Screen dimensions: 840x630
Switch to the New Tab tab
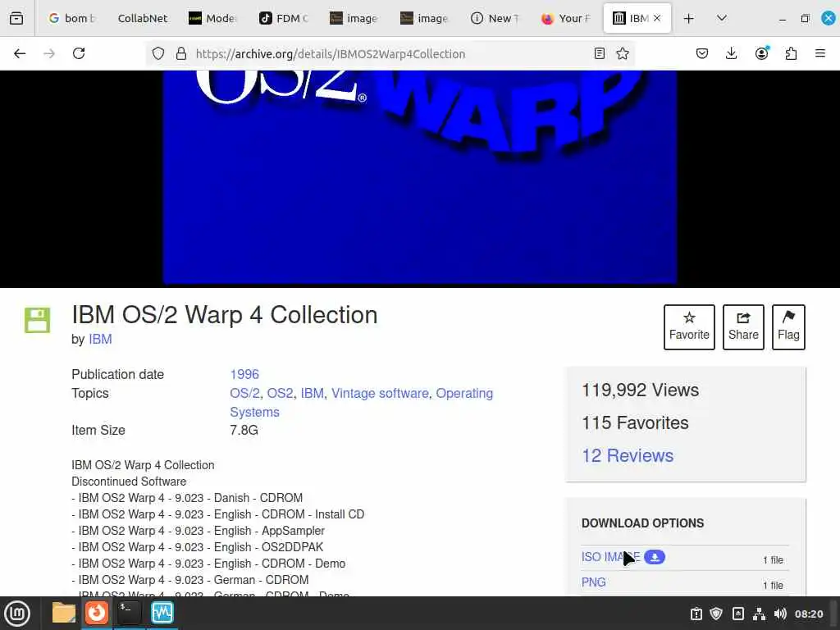(x=495, y=18)
